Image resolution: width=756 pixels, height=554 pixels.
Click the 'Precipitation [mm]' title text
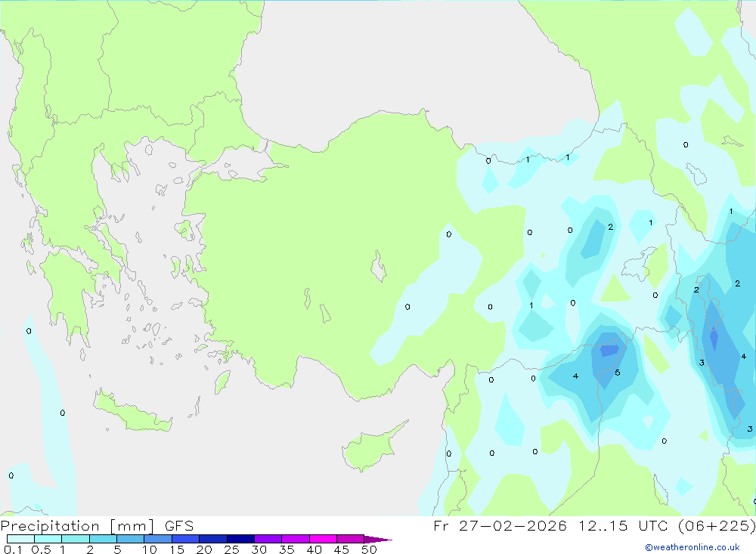point(77,526)
